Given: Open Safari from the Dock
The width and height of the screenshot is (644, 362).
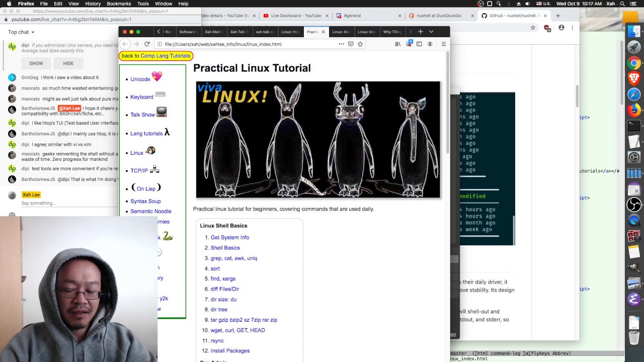Looking at the screenshot, I should point(634,94).
